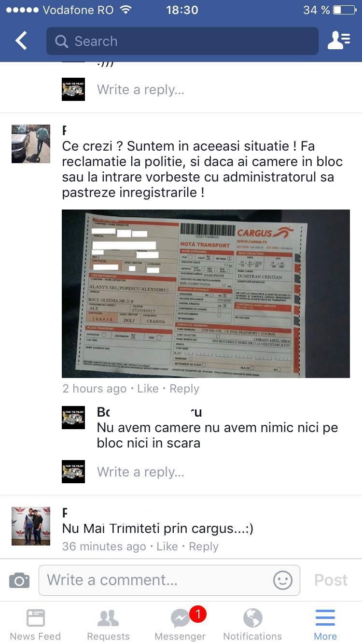Reply to the Cargus comment from 36 minutes ago
Image resolution: width=362 pixels, height=644 pixels.
point(204,546)
